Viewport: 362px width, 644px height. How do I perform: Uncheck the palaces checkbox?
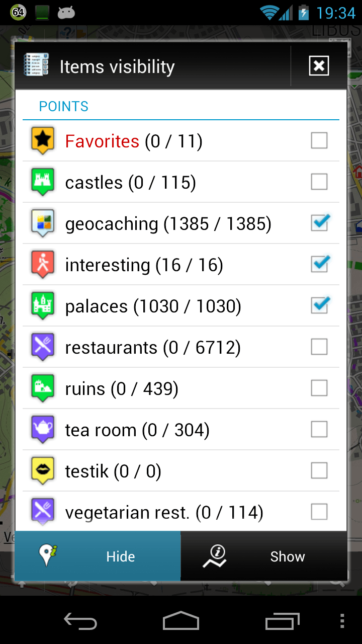pos(319,305)
